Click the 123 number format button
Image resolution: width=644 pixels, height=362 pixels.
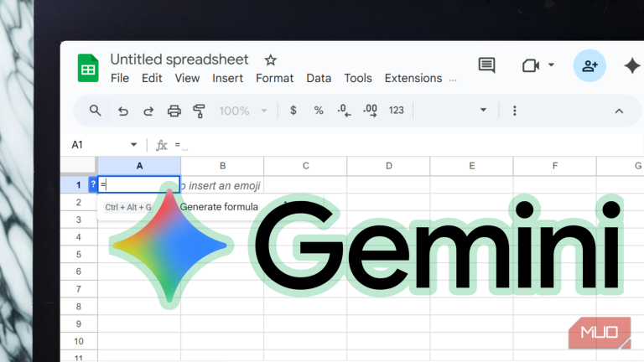pos(397,111)
